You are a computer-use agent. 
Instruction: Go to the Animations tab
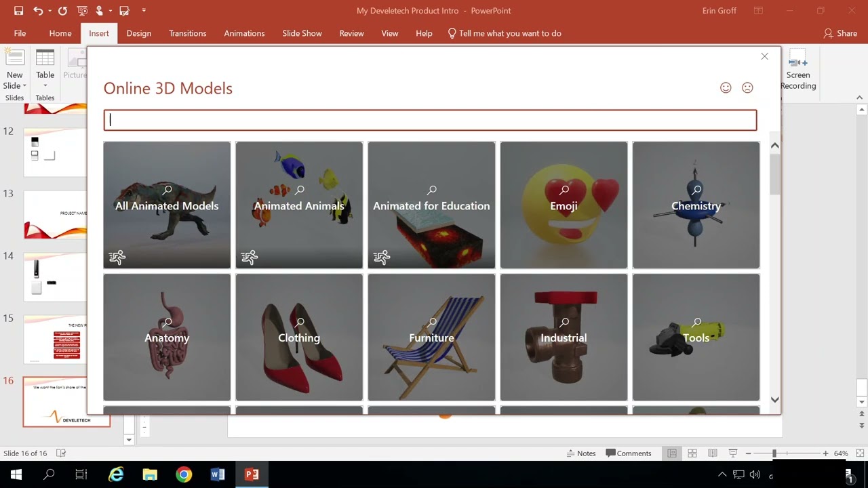(x=244, y=33)
